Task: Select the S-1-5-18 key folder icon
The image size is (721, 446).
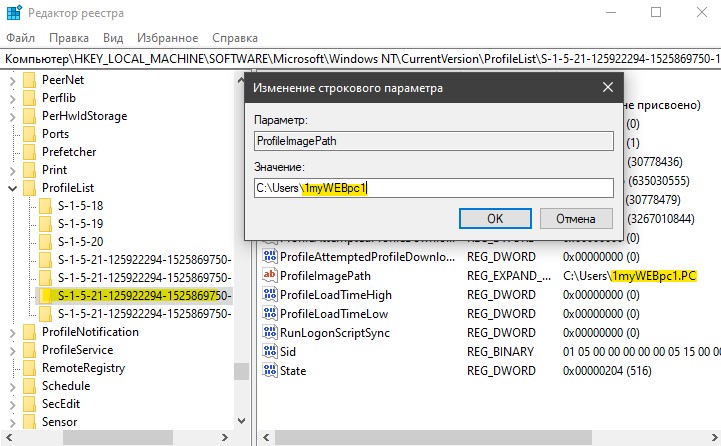Action: (x=46, y=206)
